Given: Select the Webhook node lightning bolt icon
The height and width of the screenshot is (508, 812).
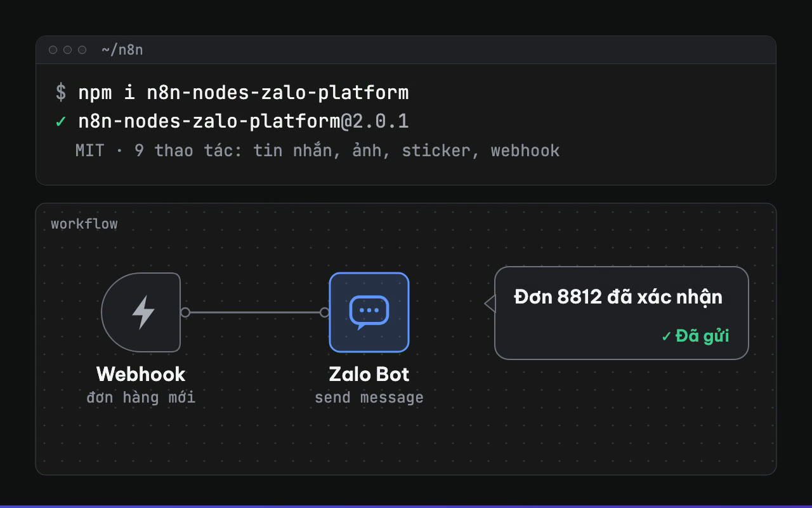Looking at the screenshot, I should [143, 312].
